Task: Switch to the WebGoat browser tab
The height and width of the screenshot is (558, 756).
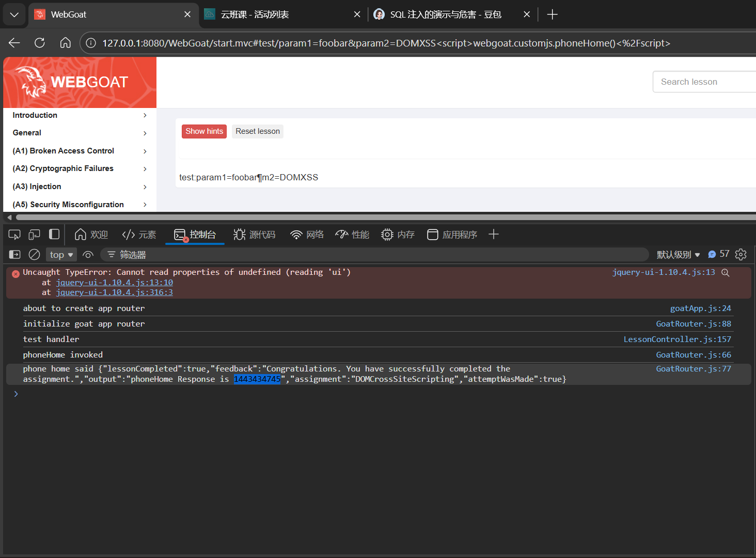Action: (x=113, y=14)
